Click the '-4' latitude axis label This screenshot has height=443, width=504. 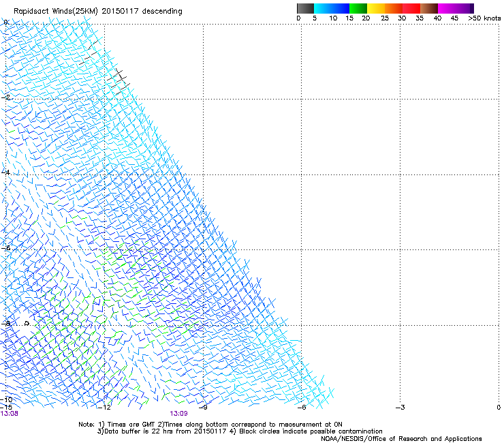[5, 172]
